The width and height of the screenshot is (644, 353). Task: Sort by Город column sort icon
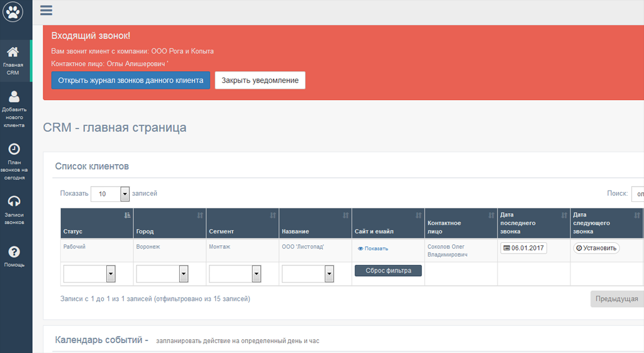coord(200,215)
